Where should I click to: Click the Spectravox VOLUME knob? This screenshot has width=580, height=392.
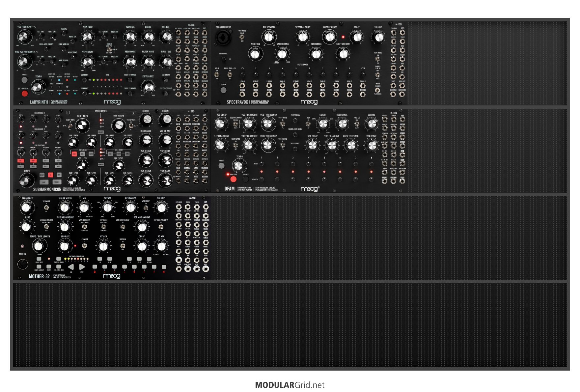click(378, 37)
